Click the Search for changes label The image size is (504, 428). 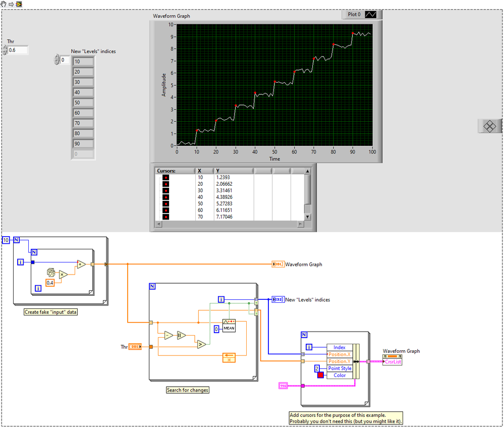[x=188, y=390]
